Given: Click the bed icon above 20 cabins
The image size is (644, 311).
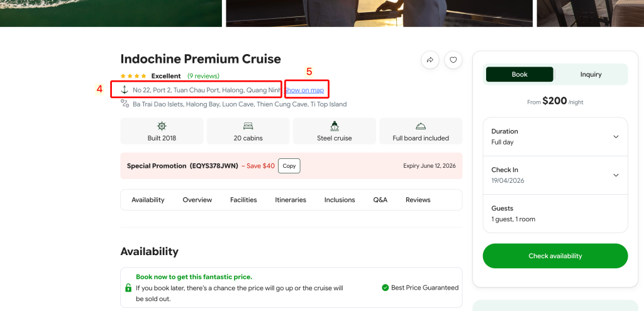Looking at the screenshot, I should click(x=248, y=126).
